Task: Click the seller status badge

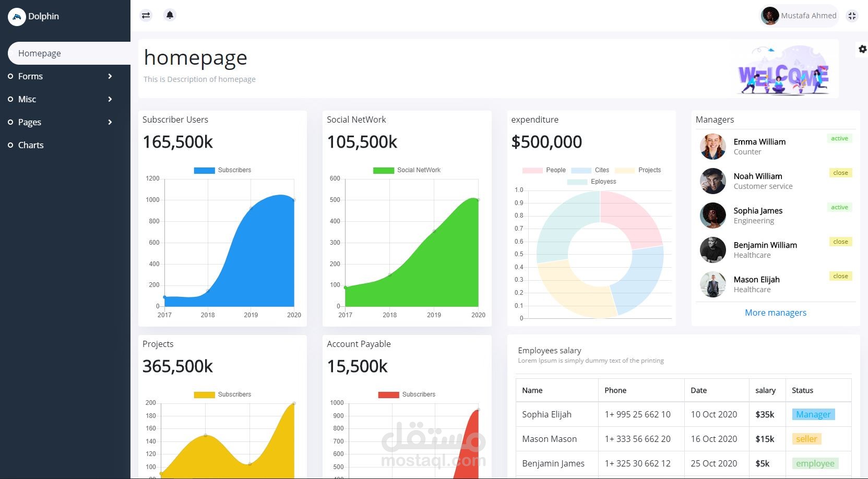Action: click(x=806, y=439)
